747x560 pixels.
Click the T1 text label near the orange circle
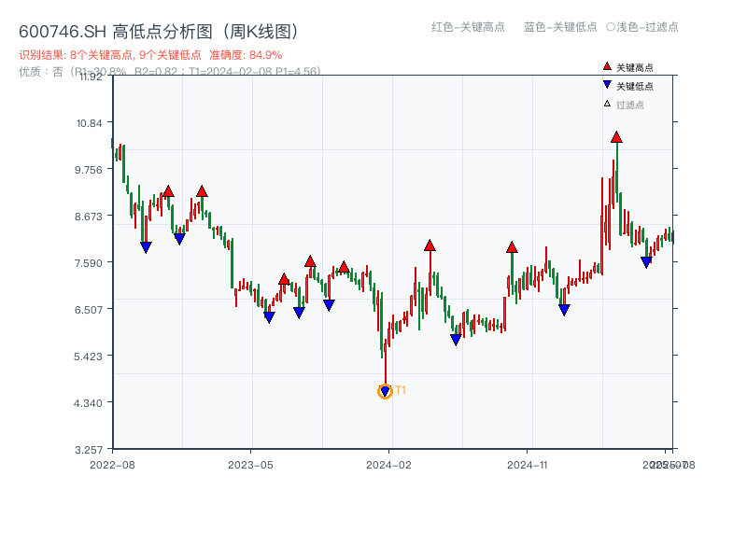401,391
